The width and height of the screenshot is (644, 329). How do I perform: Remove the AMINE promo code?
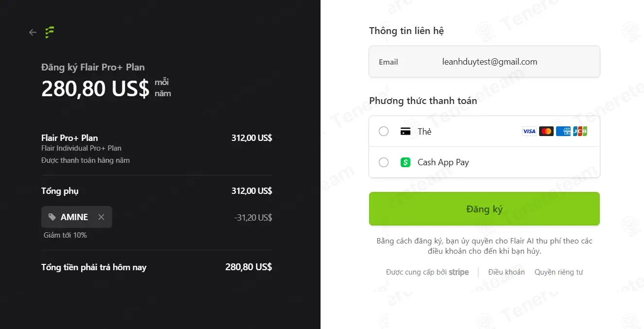tap(101, 217)
